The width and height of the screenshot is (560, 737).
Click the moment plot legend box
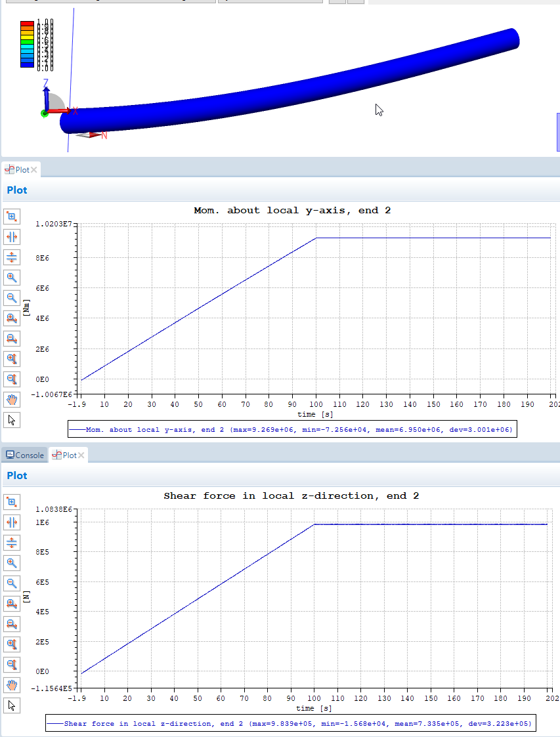point(291,430)
